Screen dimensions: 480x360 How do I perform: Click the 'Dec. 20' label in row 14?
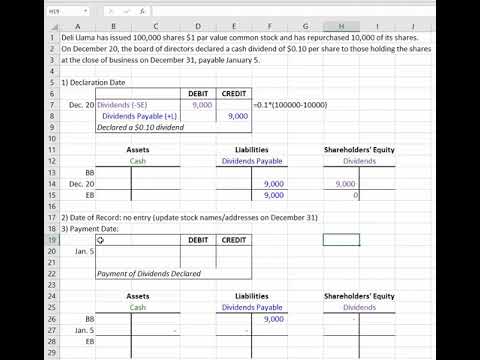point(82,184)
